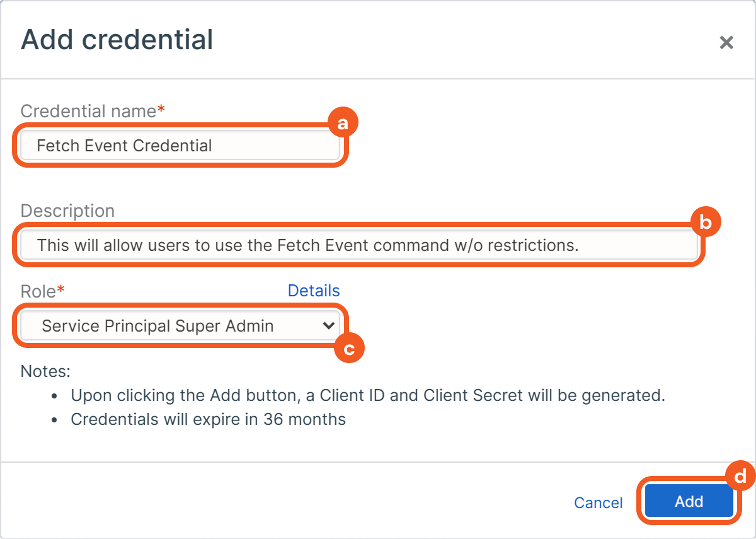Click the orange 'b' annotation badge
Image resolution: width=756 pixels, height=539 pixels.
point(706,222)
